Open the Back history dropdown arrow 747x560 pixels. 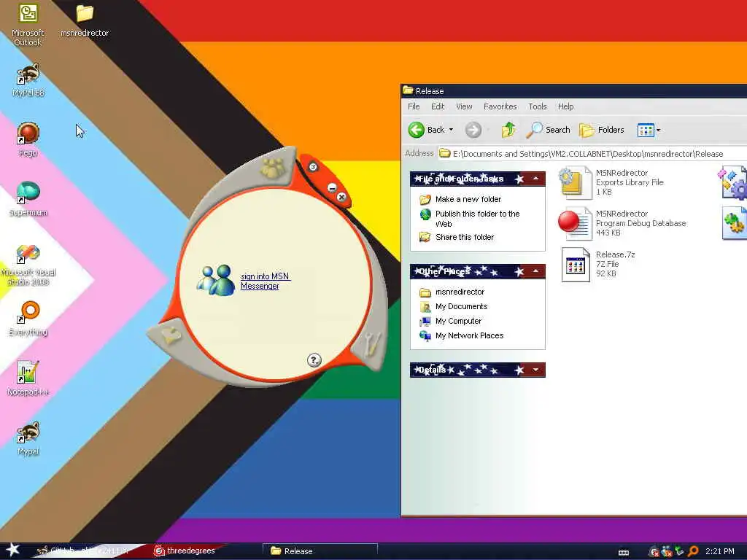point(451,130)
